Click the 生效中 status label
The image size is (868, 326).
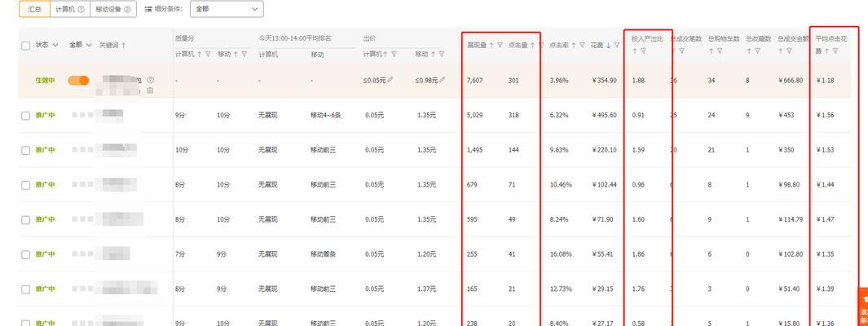coord(46,80)
